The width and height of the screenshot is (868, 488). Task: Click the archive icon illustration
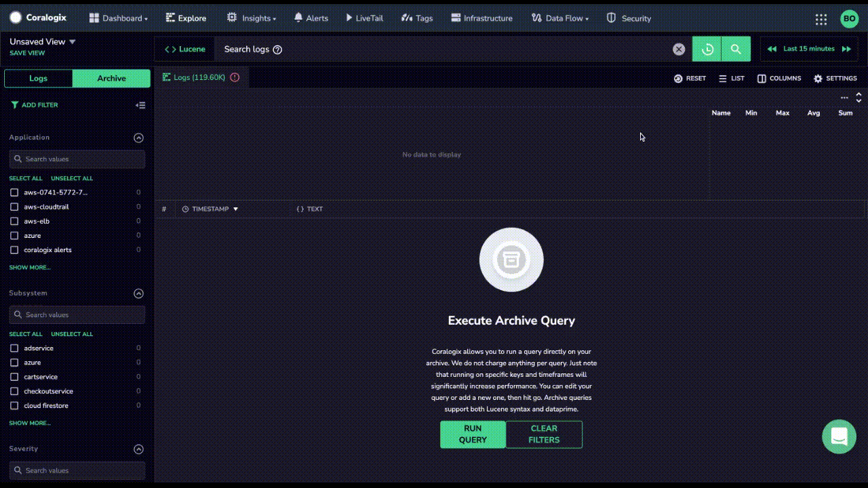coord(511,260)
